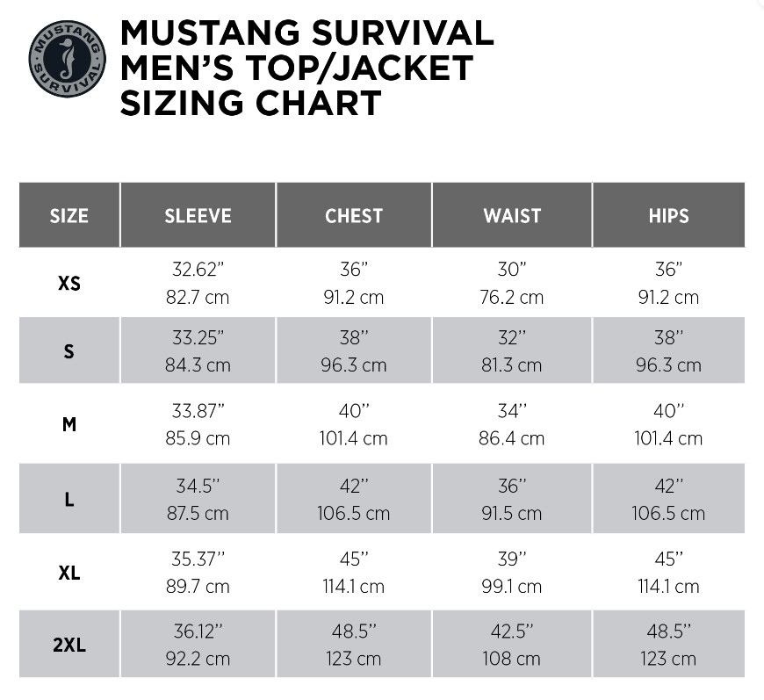The image size is (764, 700).
Task: Select the HIPS column header
Action: [668, 215]
